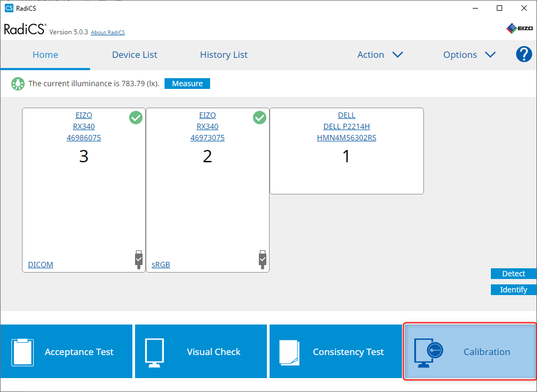The height and width of the screenshot is (392, 537).
Task: Open the DELL P2214H model link
Action: click(x=347, y=127)
